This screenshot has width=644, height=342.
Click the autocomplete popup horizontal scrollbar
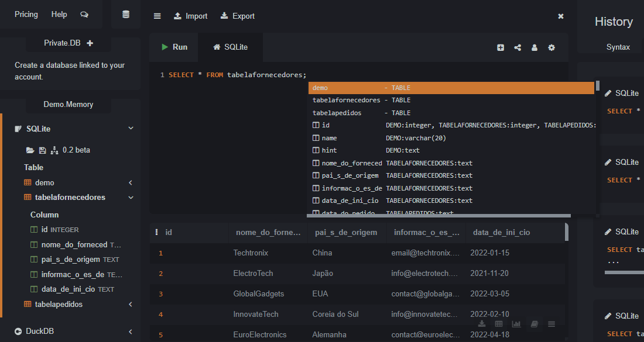[439, 215]
